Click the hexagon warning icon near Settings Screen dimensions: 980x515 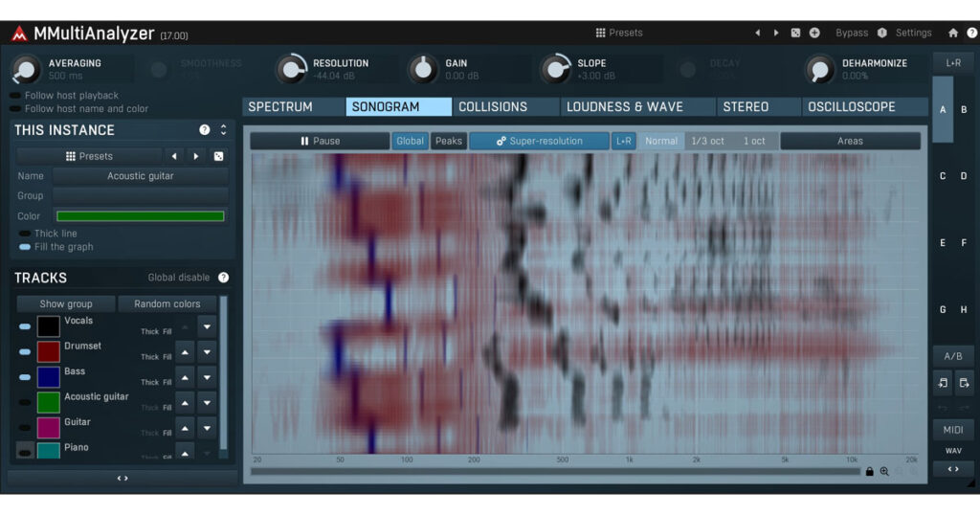click(x=881, y=33)
